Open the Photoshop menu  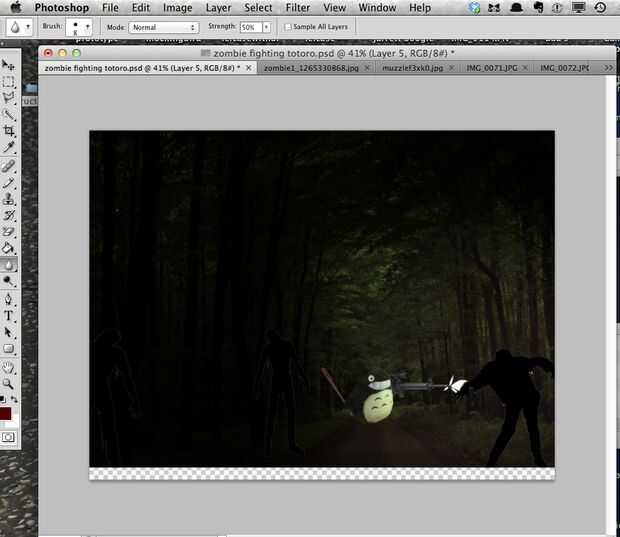[62, 8]
